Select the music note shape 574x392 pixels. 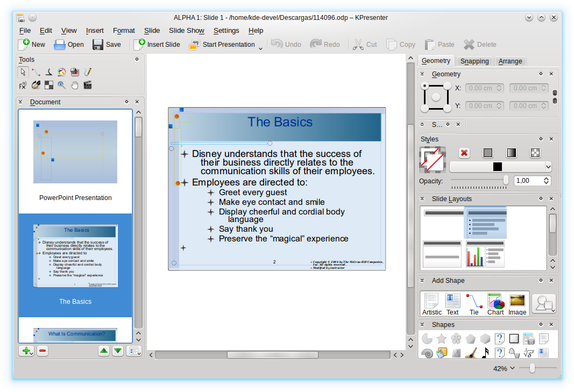point(485,353)
